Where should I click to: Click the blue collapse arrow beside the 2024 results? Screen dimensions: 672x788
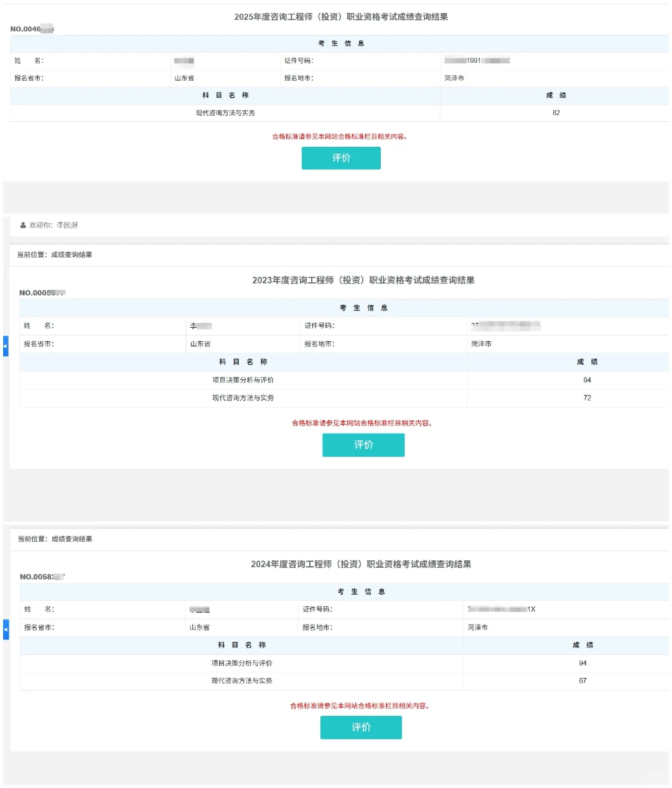click(6, 629)
